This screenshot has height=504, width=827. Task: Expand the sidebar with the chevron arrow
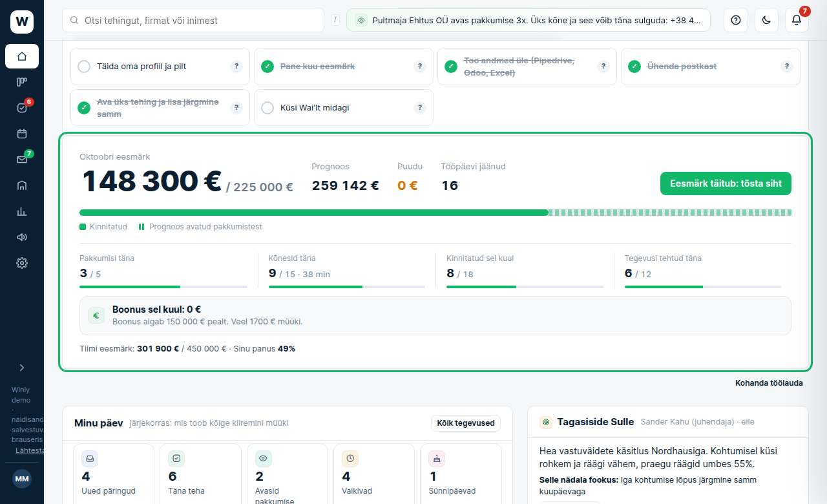click(x=22, y=368)
